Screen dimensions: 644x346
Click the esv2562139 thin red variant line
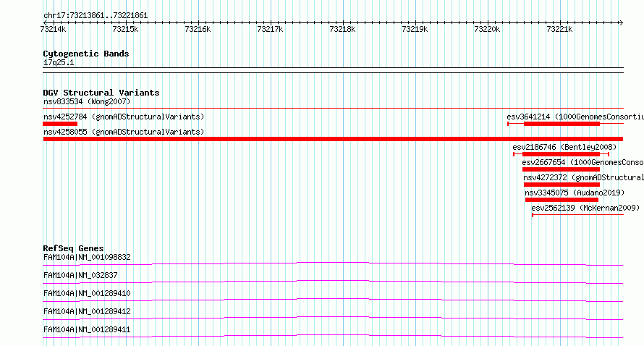(x=577, y=215)
